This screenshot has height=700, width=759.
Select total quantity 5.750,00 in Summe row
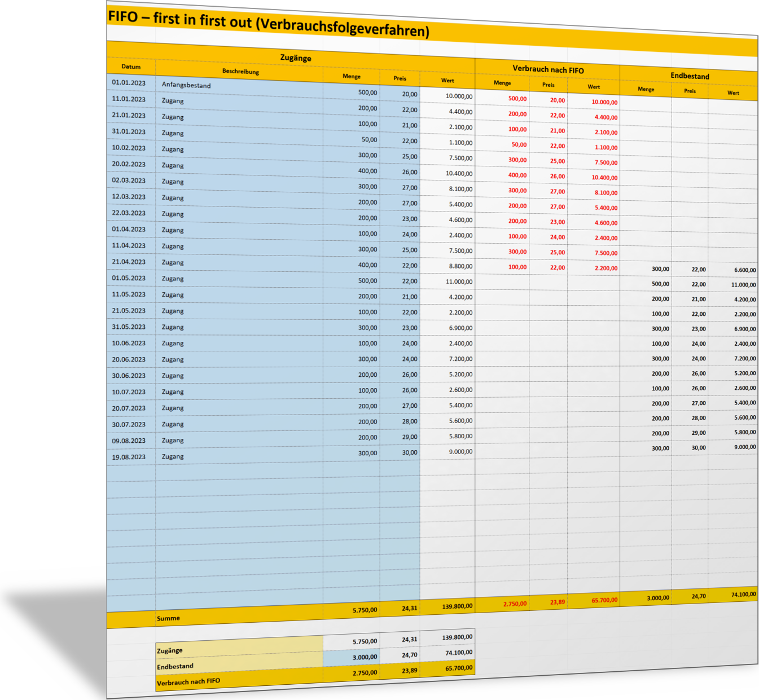[x=365, y=610]
